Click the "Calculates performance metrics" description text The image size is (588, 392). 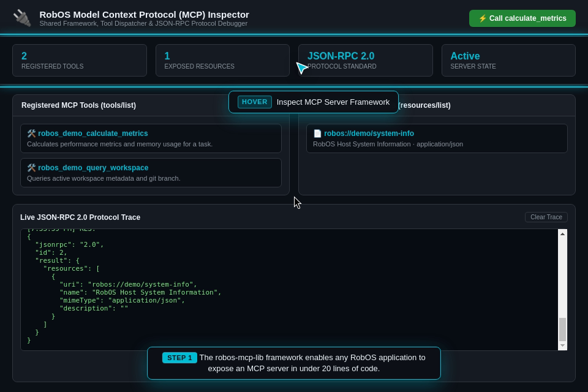click(119, 144)
